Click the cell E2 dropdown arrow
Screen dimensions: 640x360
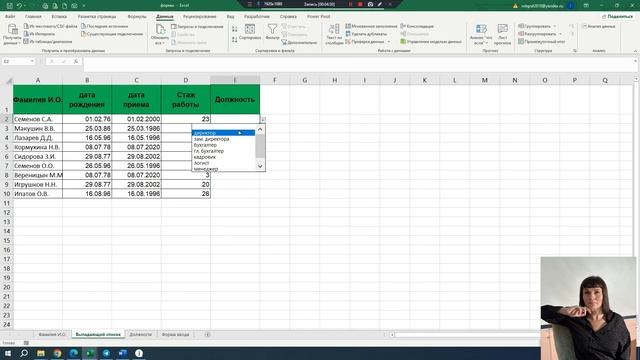point(263,119)
